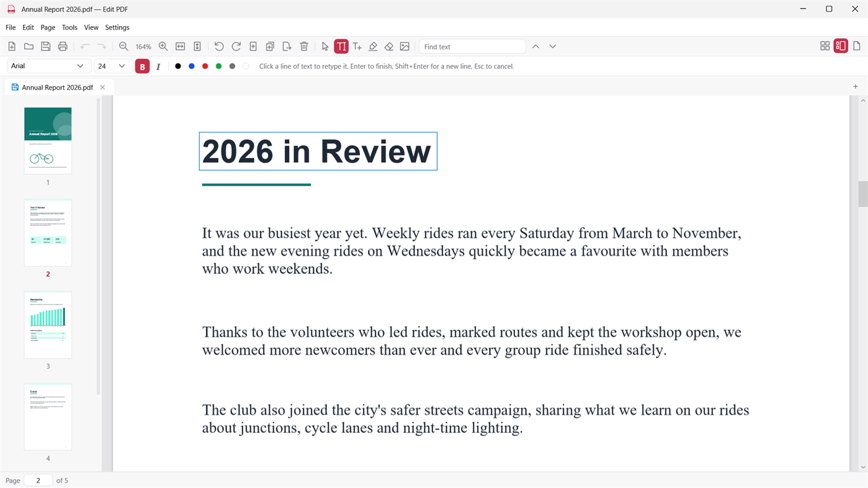Image resolution: width=868 pixels, height=488 pixels.
Task: Choose the eraser tool in toolbar
Action: 389,47
